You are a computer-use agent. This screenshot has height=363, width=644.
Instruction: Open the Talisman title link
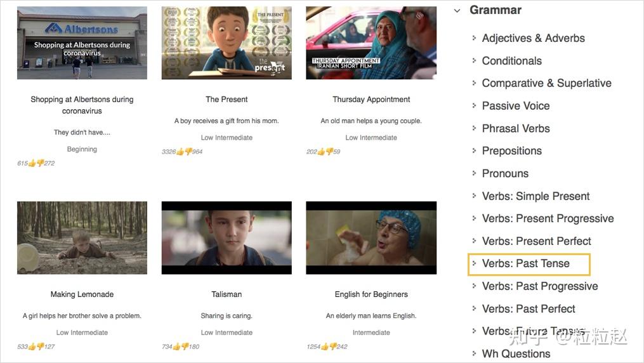click(227, 294)
